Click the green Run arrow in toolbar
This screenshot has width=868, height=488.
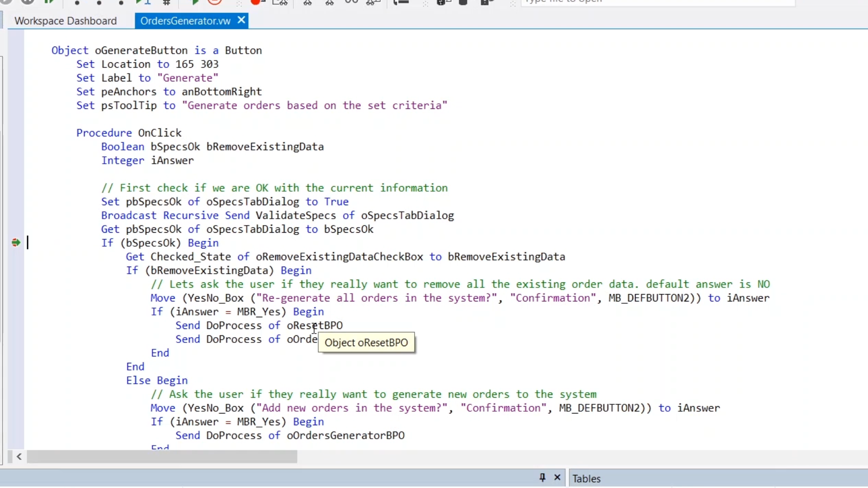[x=195, y=2]
